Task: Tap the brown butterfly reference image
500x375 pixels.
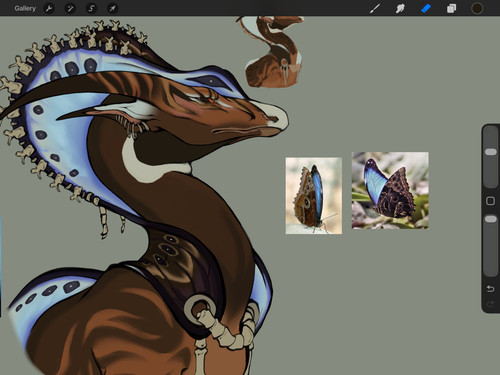Action: [314, 196]
